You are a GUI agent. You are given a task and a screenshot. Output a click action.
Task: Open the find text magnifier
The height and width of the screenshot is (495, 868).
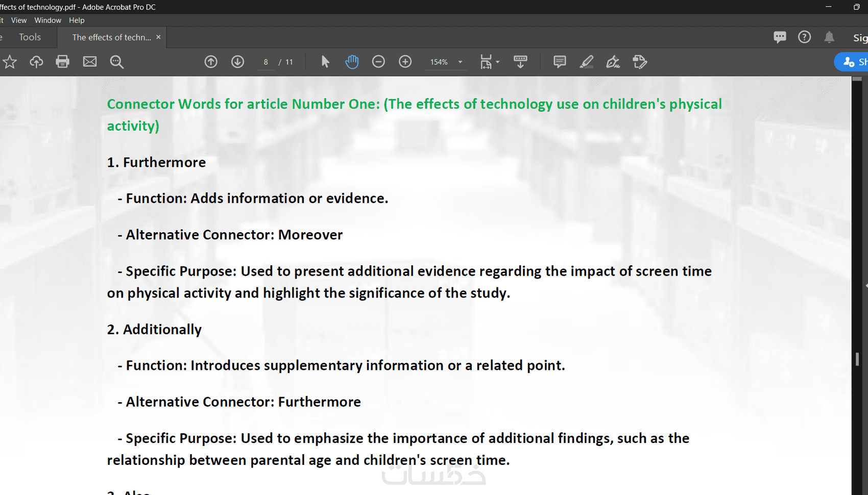117,62
